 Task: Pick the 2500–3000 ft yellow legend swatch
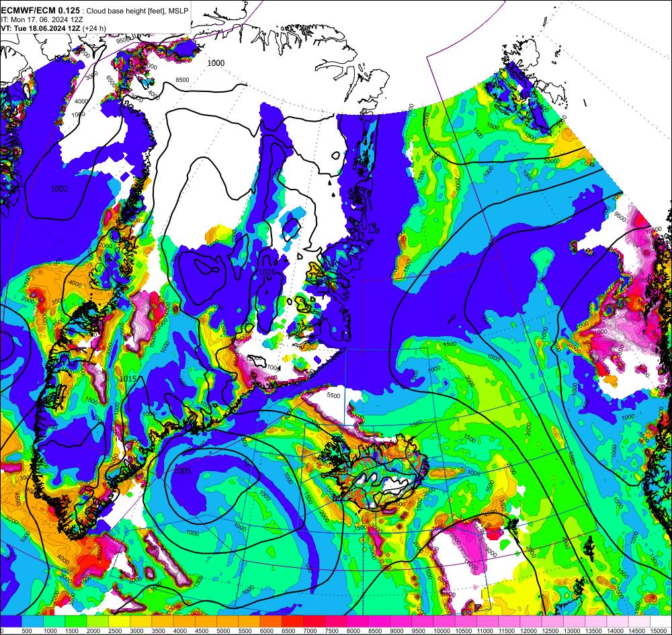(x=119, y=622)
